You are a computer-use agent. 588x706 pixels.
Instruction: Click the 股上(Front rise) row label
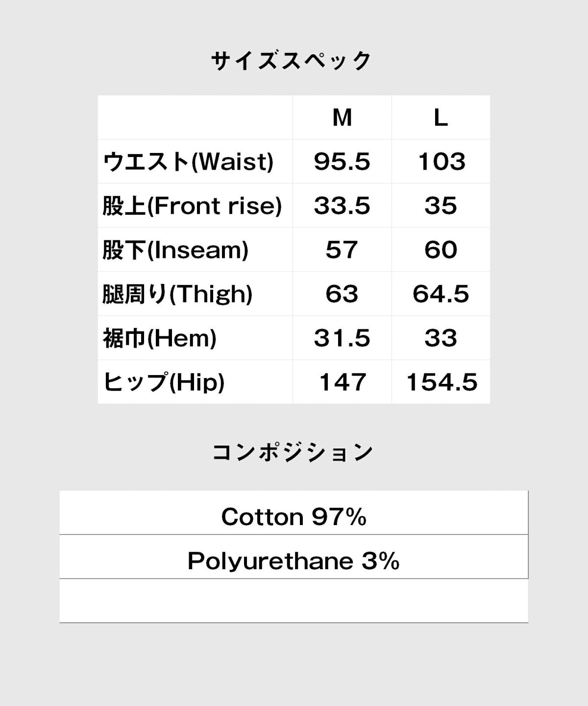[x=192, y=206]
